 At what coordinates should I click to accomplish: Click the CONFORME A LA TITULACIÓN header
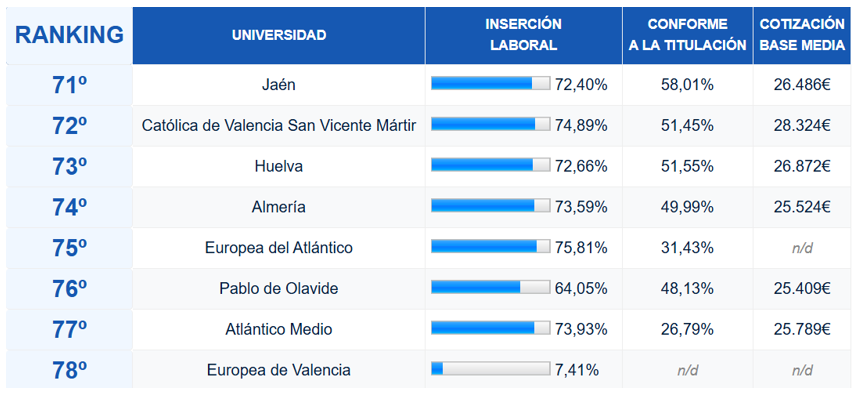pos(688,35)
